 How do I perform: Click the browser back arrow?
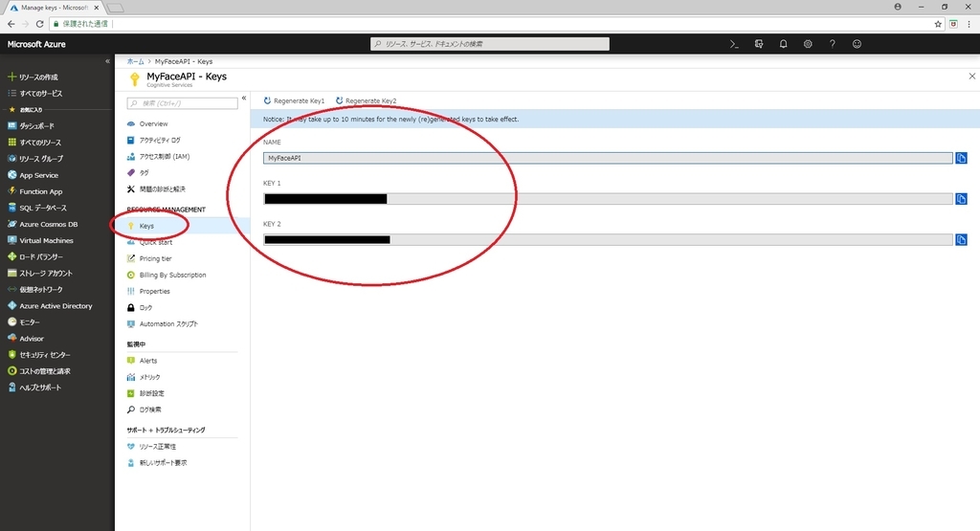click(x=11, y=24)
